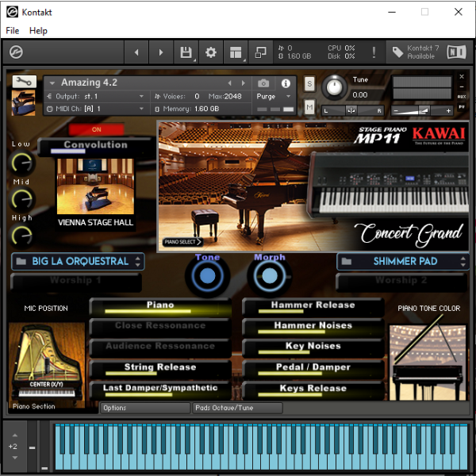This screenshot has width=476, height=476.
Task: Click the Vienna Stage Hall thumbnail
Action: 95,186
